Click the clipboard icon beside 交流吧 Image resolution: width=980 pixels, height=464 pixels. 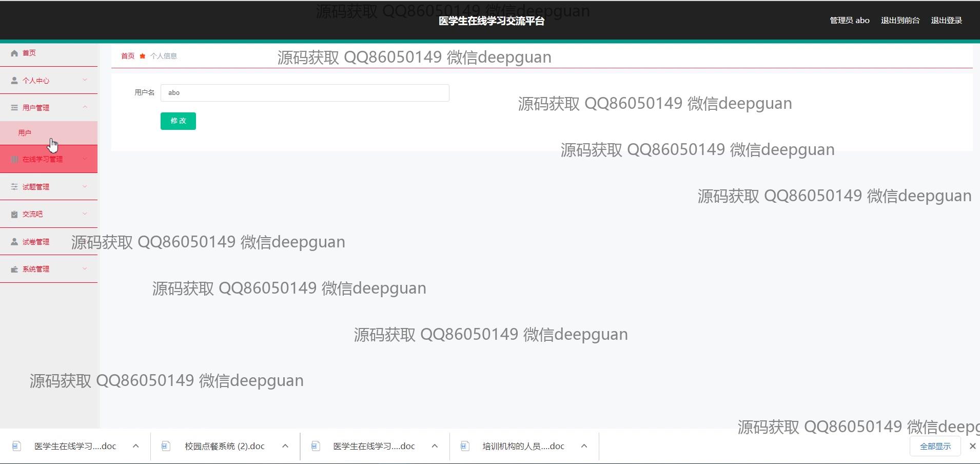[14, 215]
